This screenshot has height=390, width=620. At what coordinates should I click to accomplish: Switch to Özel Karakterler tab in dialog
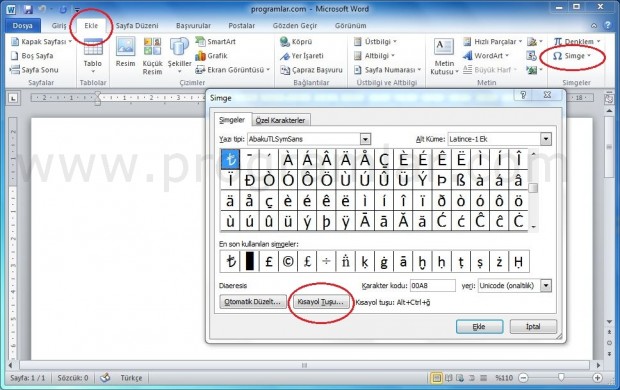[280, 120]
